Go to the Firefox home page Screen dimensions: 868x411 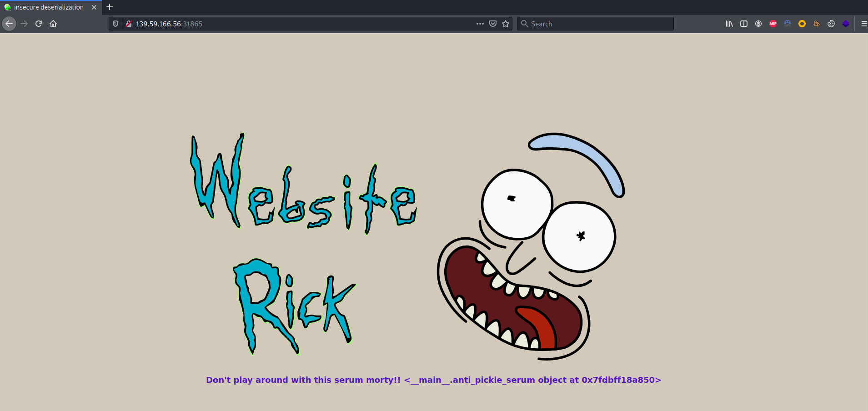[x=53, y=24]
